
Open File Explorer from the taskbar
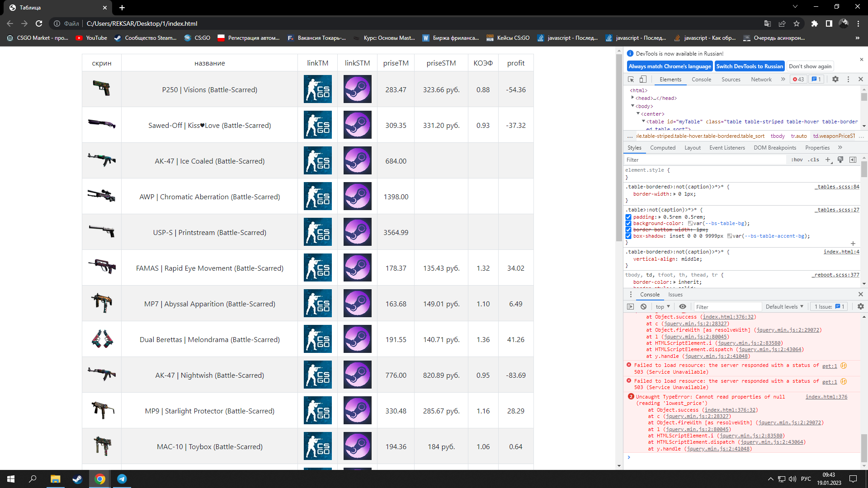click(x=55, y=479)
